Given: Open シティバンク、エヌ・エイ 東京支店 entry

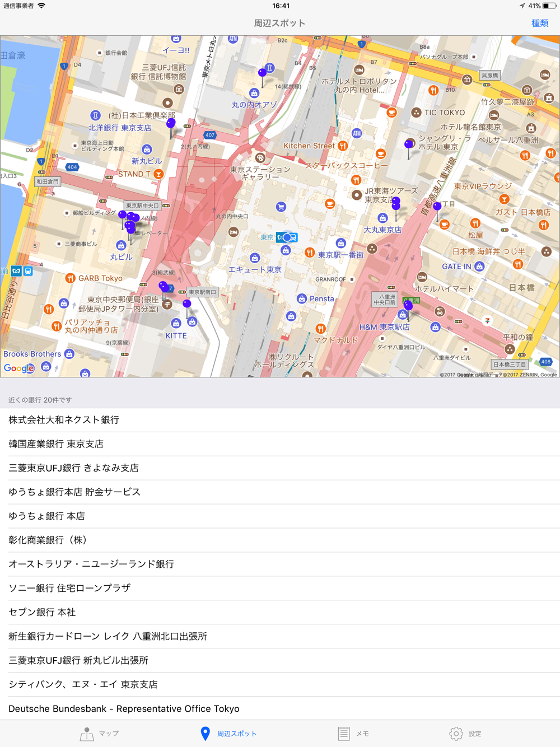Looking at the screenshot, I should [280, 685].
